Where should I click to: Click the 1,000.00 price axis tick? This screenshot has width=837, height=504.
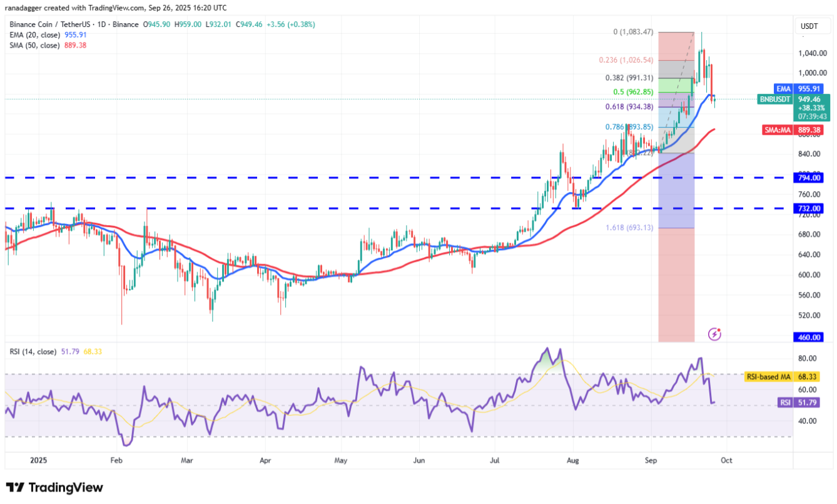[814, 73]
